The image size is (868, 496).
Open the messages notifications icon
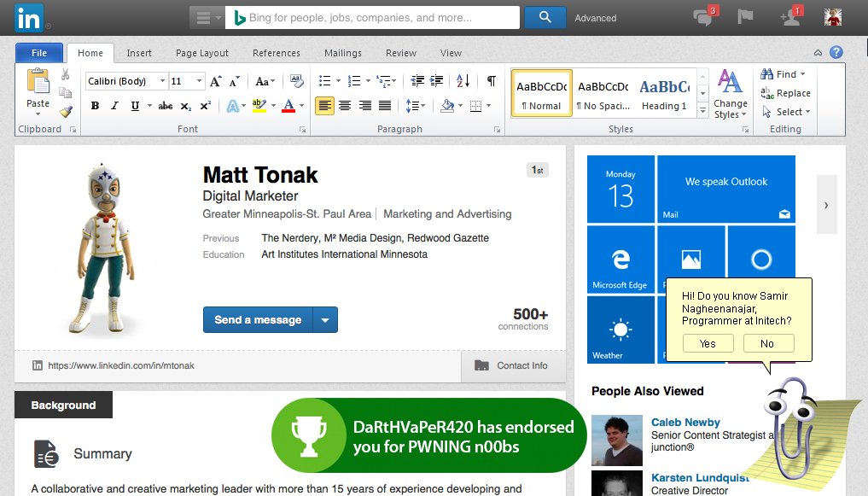705,16
